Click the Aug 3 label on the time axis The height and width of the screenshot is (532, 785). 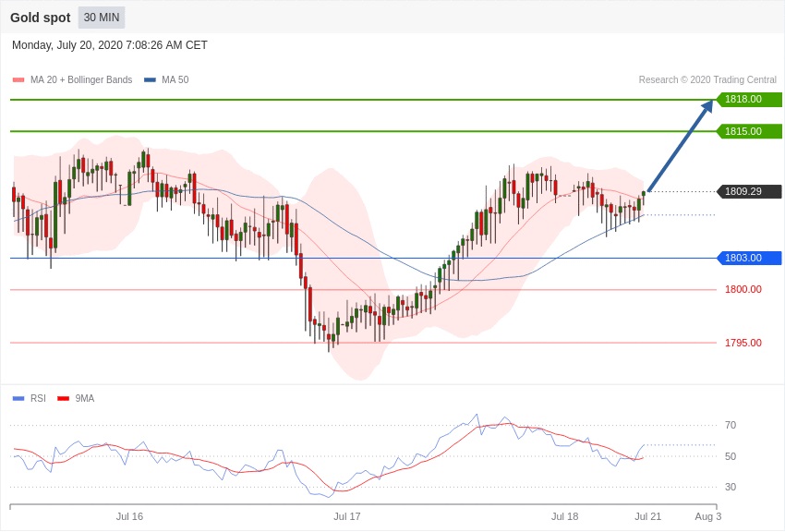[707, 516]
